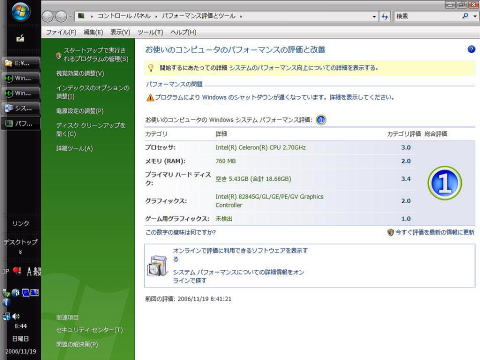Image resolution: width=480 pixels, height=360 pixels.
Task: Go forward with the Forward arrow button
Action: 61,16
